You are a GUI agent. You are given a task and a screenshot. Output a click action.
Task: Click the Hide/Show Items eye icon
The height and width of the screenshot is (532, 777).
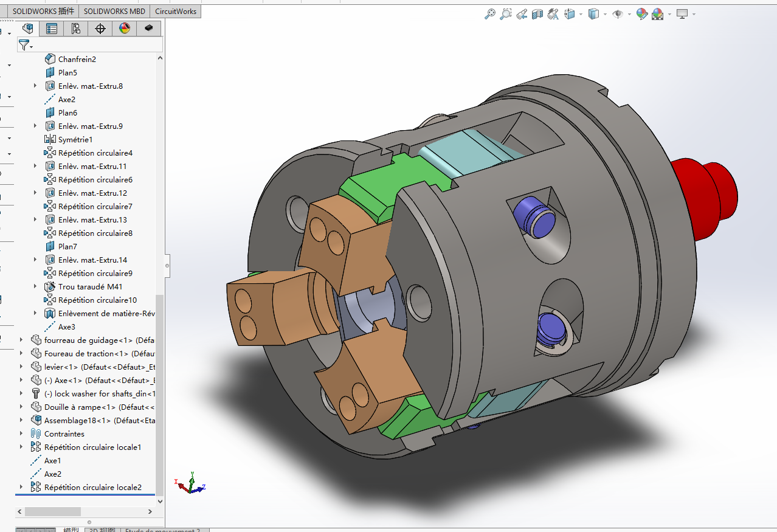pyautogui.click(x=618, y=14)
